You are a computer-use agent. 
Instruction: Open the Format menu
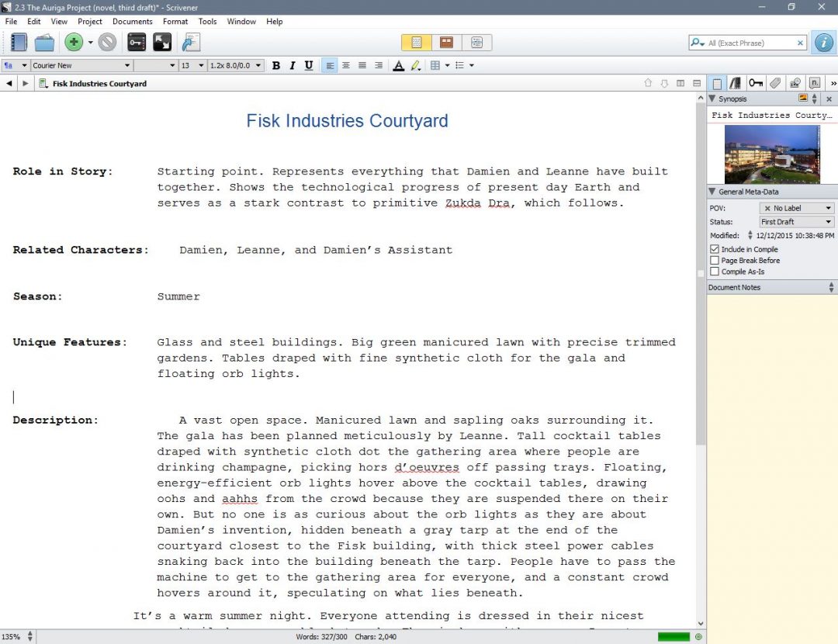click(x=175, y=22)
